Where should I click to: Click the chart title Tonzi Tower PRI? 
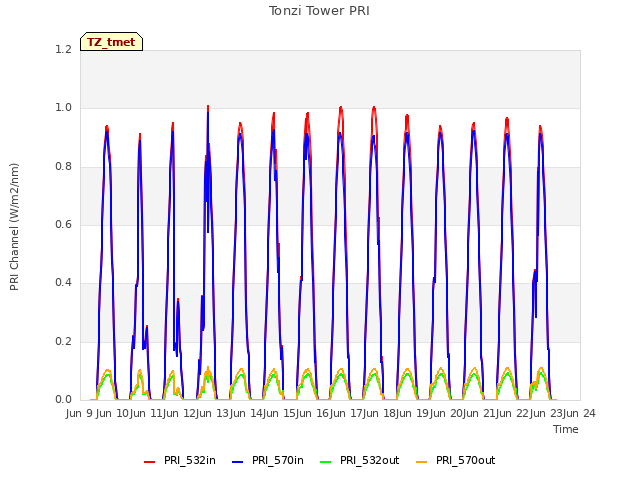[319, 11]
